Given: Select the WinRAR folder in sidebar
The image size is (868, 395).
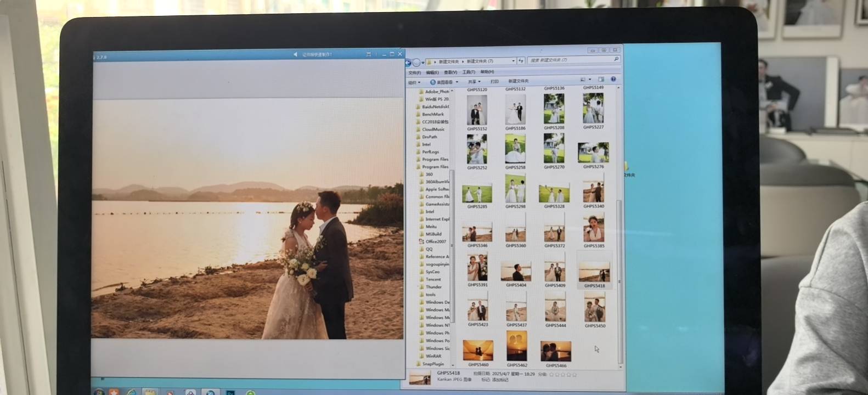Looking at the screenshot, I should [433, 356].
